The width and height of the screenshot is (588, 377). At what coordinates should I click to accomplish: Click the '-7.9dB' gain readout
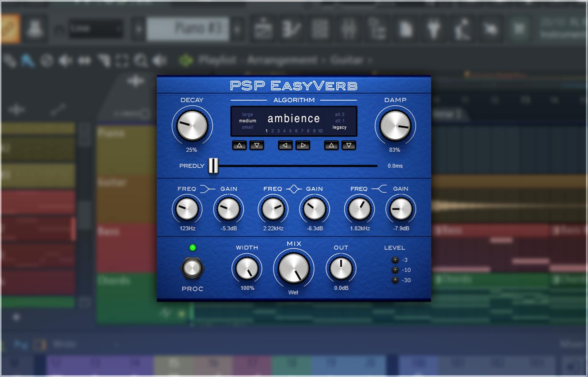point(401,228)
